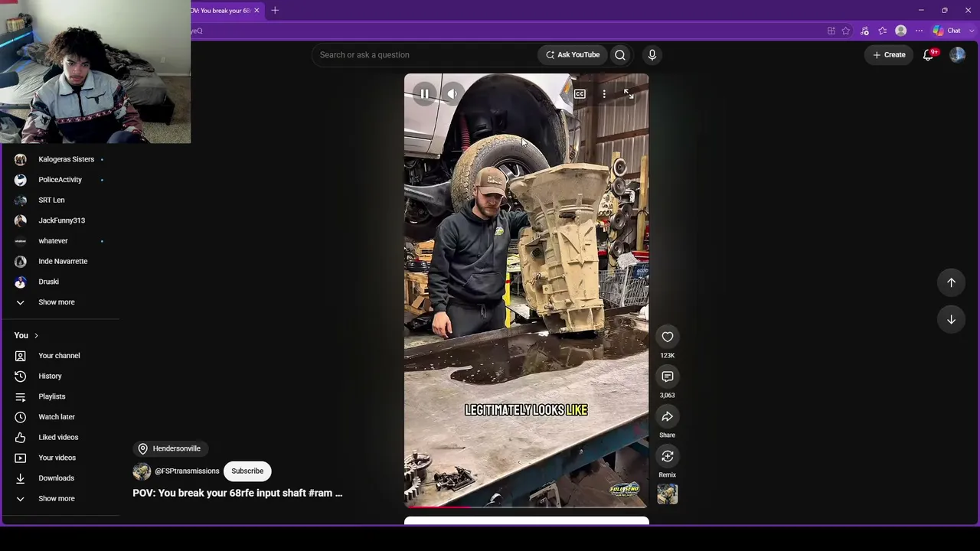Pause the Short with the pause icon
This screenshot has width=980, height=551.
pos(424,94)
